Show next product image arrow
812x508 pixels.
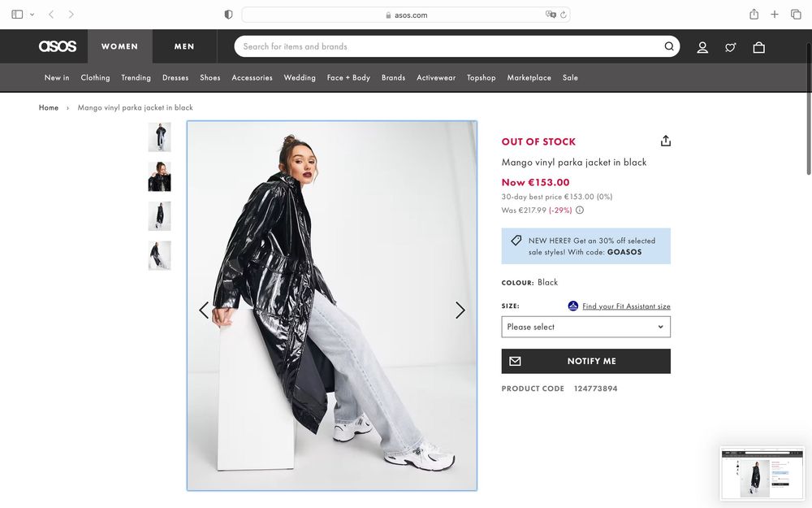pos(460,310)
